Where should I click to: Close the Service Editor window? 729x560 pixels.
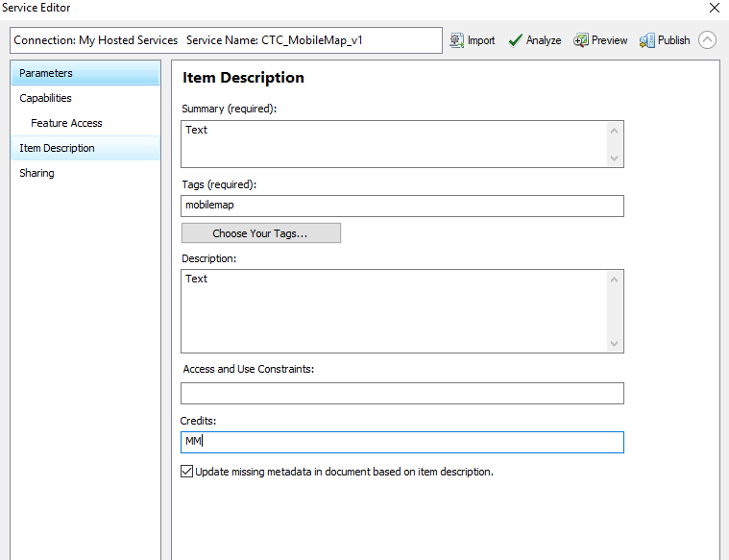tap(714, 8)
